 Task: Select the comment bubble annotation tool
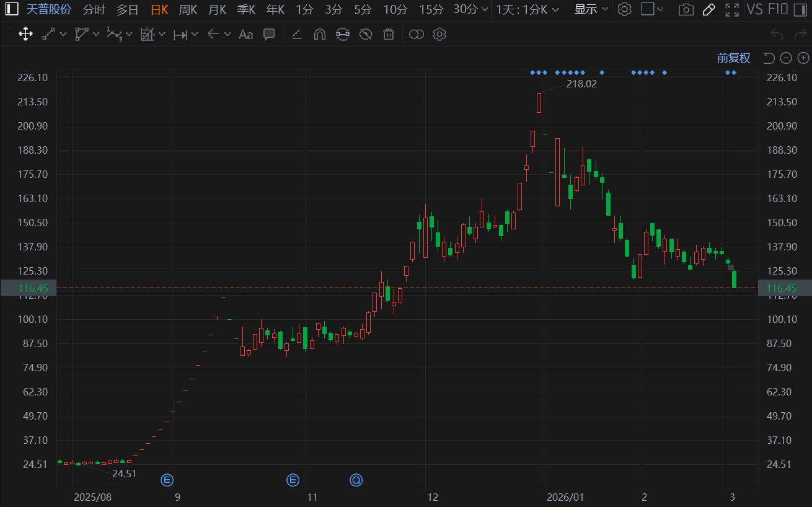tap(269, 34)
